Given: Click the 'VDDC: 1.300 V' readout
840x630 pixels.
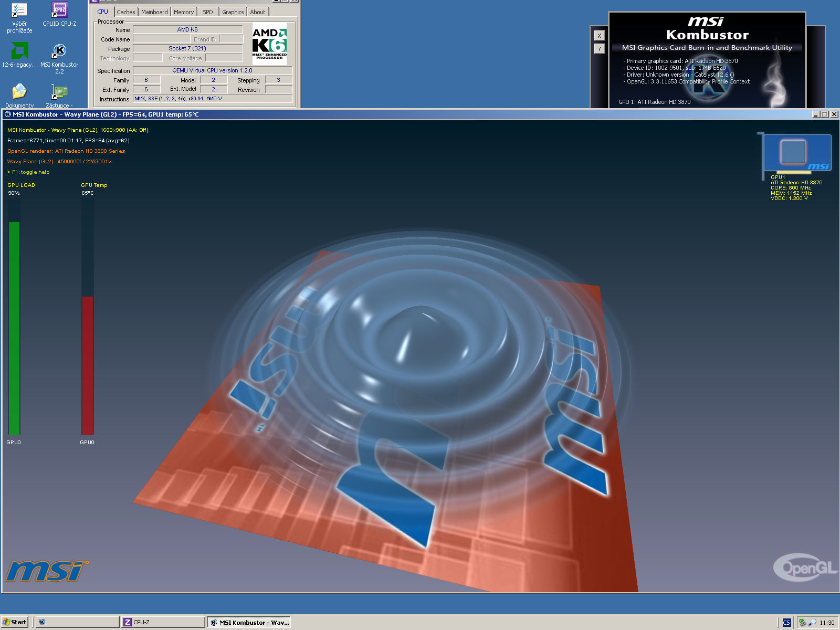Looking at the screenshot, I should pyautogui.click(x=789, y=198).
